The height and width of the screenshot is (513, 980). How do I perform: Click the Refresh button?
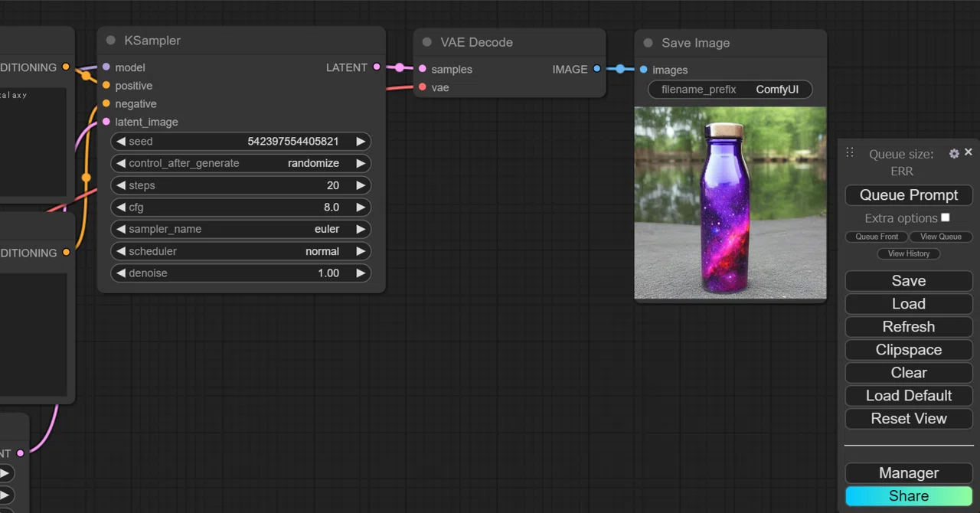tap(909, 327)
